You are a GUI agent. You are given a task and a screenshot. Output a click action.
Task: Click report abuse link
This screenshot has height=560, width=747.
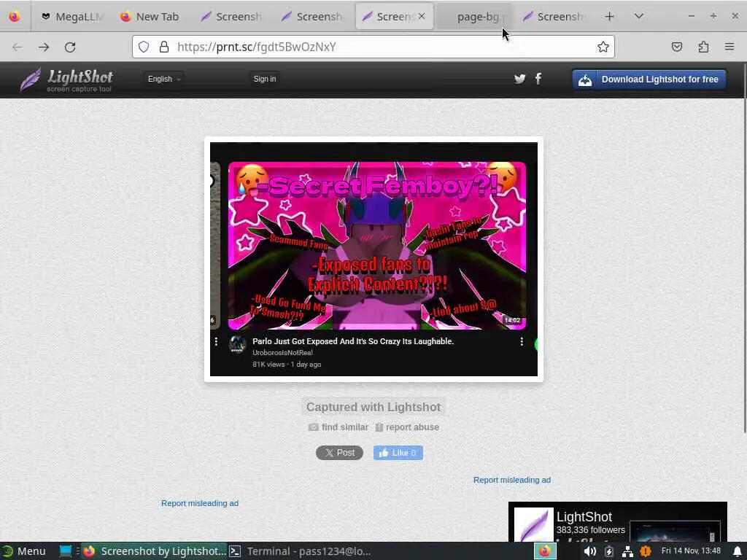click(407, 427)
